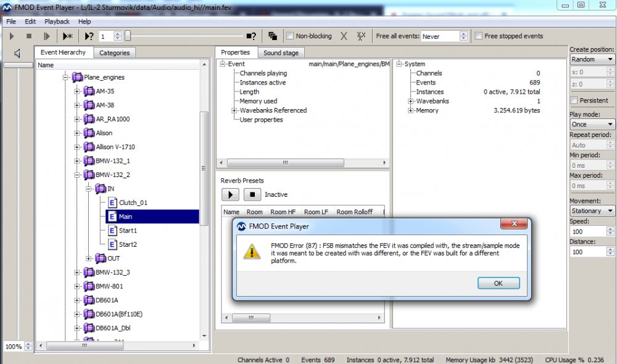Screen dimensions: 617x364
Task: Collapse the Event properties node
Action: click(x=223, y=64)
